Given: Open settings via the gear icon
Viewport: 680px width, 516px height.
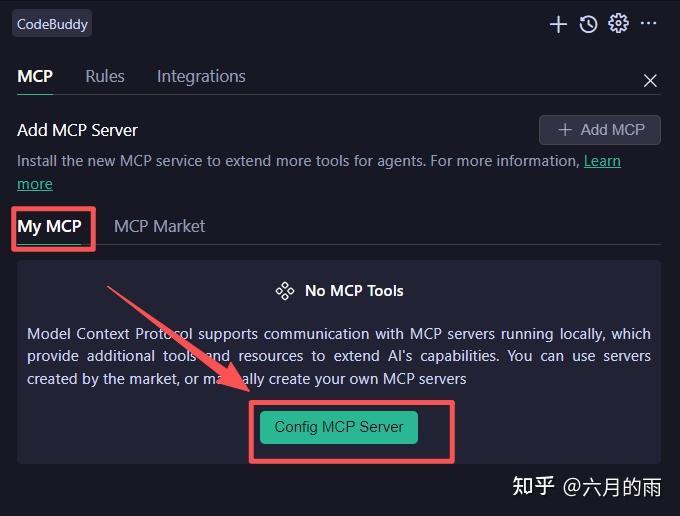Looking at the screenshot, I should click(x=618, y=23).
